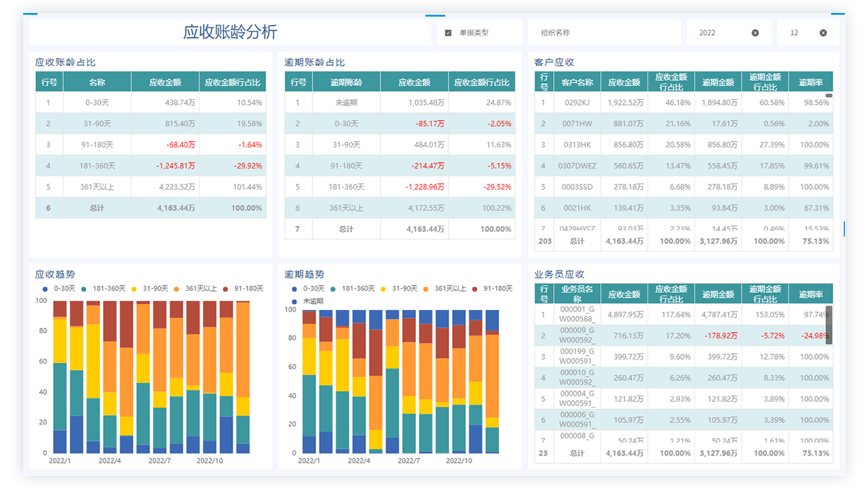The image size is (868, 488).
Task: Toggle 0-30天 legend dot in 应收趋势 chart
Action: click(45, 288)
